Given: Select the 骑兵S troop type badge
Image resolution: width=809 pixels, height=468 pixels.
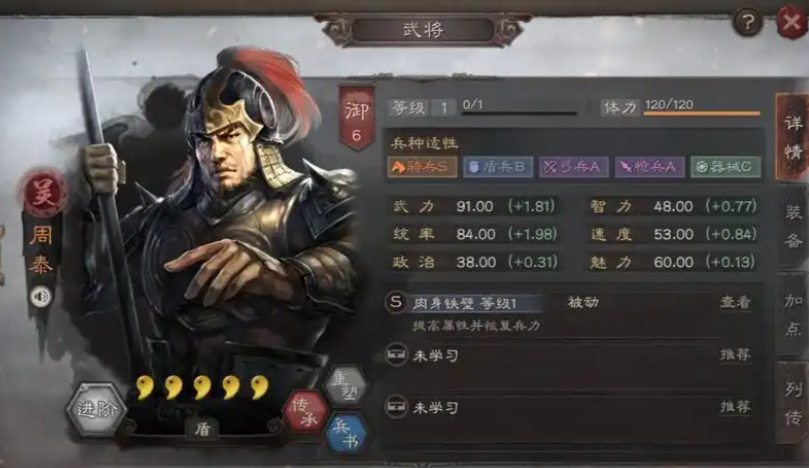Looking at the screenshot, I should (423, 167).
